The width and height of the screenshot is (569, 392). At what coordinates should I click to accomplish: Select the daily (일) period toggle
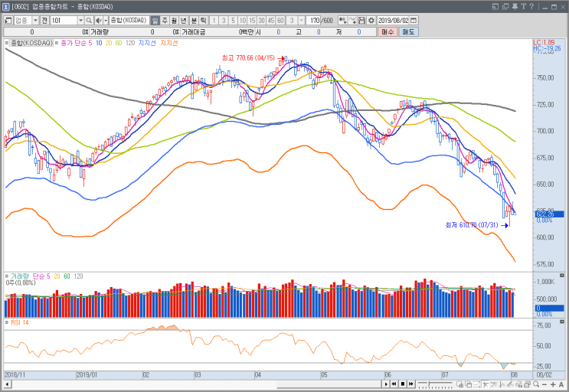[155, 21]
